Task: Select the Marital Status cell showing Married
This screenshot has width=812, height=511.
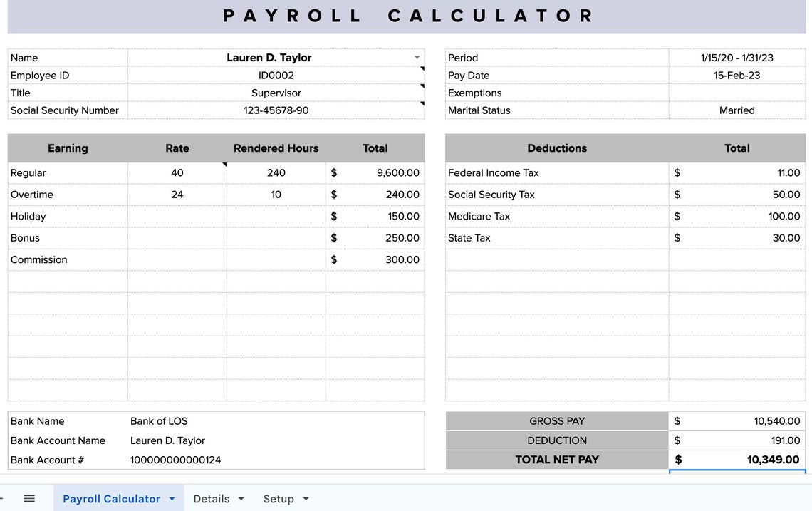Action: (x=736, y=110)
